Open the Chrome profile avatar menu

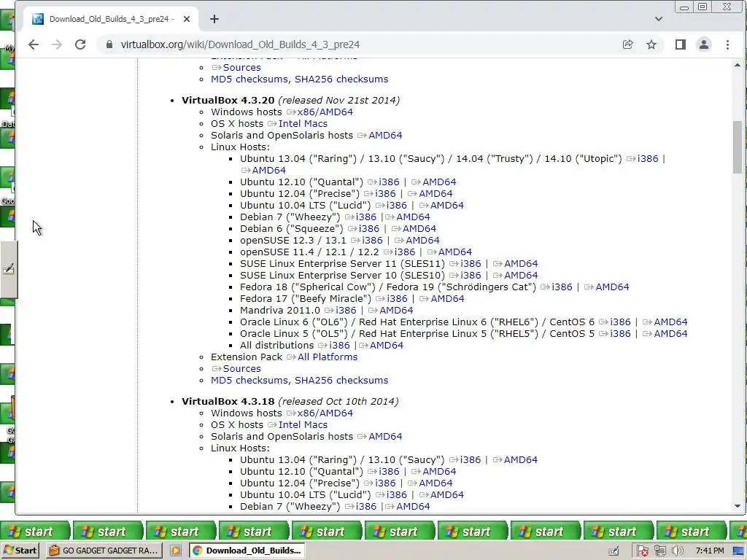(x=704, y=44)
